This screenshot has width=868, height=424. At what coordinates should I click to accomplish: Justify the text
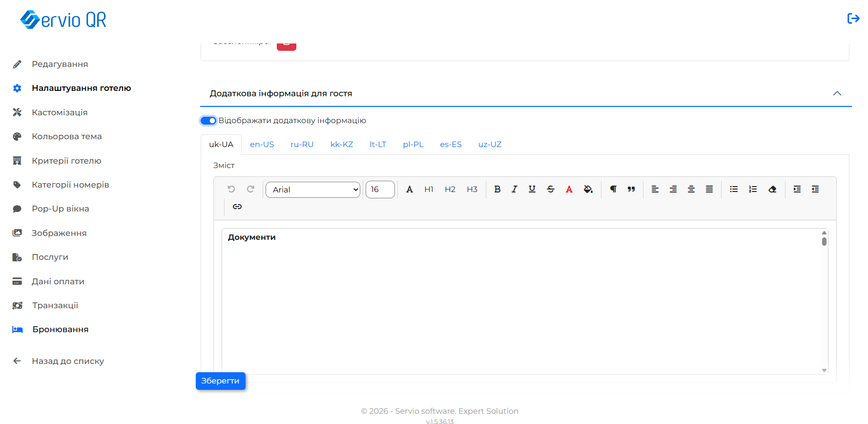pos(709,189)
